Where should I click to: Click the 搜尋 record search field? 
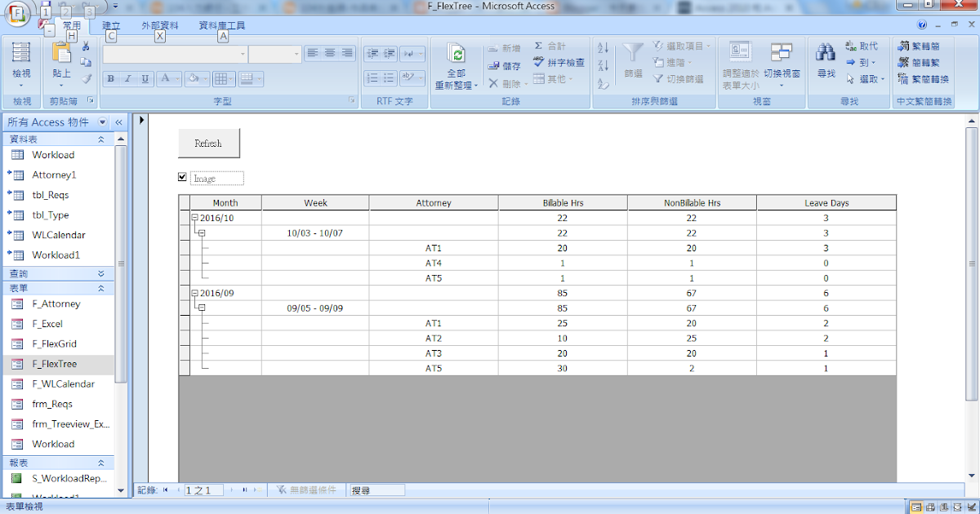(376, 490)
